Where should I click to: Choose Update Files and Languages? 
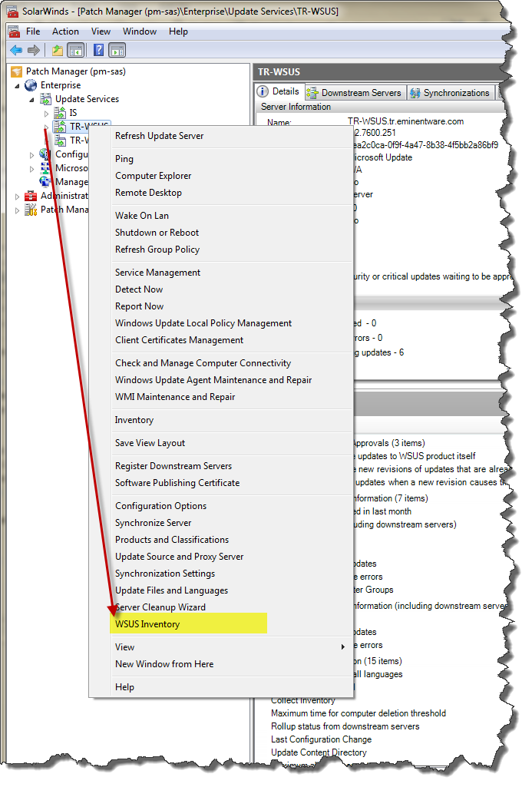[x=171, y=590]
